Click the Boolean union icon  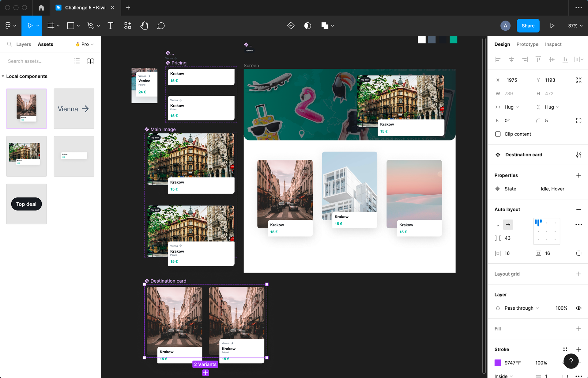pos(325,26)
